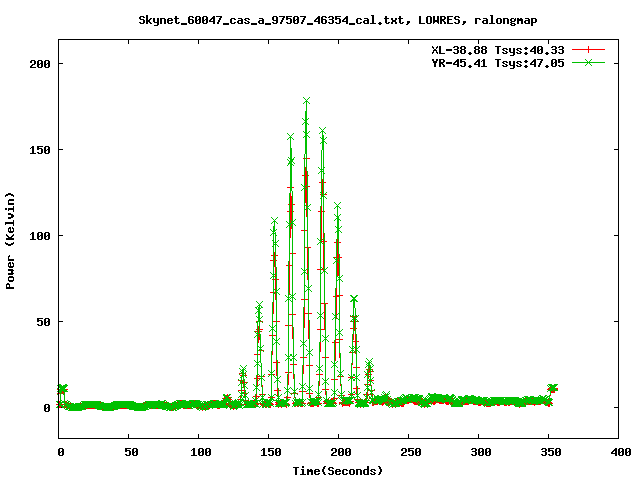Click the green YR legend line sample

tap(588, 62)
